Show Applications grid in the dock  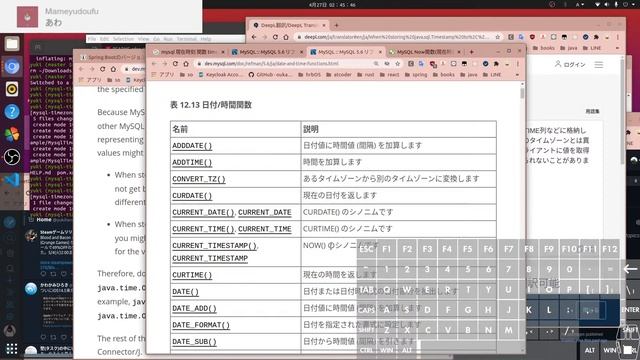12,348
